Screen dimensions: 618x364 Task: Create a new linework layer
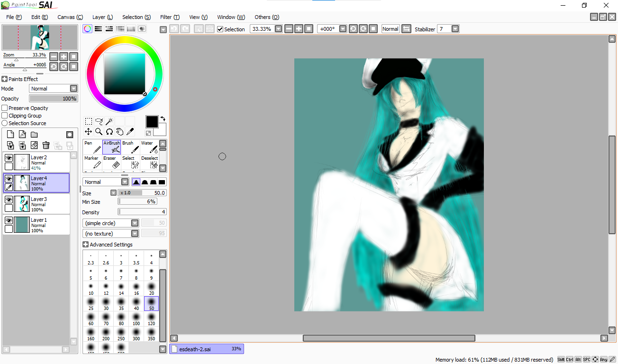click(x=22, y=135)
